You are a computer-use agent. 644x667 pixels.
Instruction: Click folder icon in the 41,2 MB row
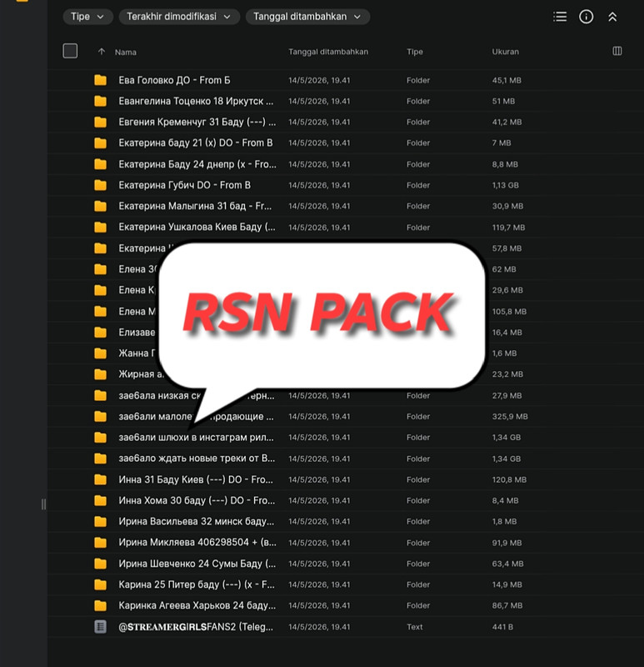[100, 122]
